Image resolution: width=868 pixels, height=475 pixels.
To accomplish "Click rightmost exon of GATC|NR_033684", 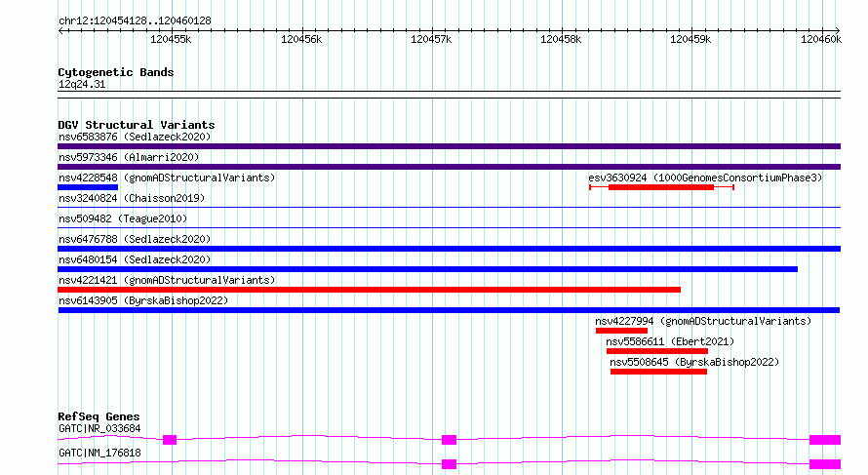I will tap(825, 440).
